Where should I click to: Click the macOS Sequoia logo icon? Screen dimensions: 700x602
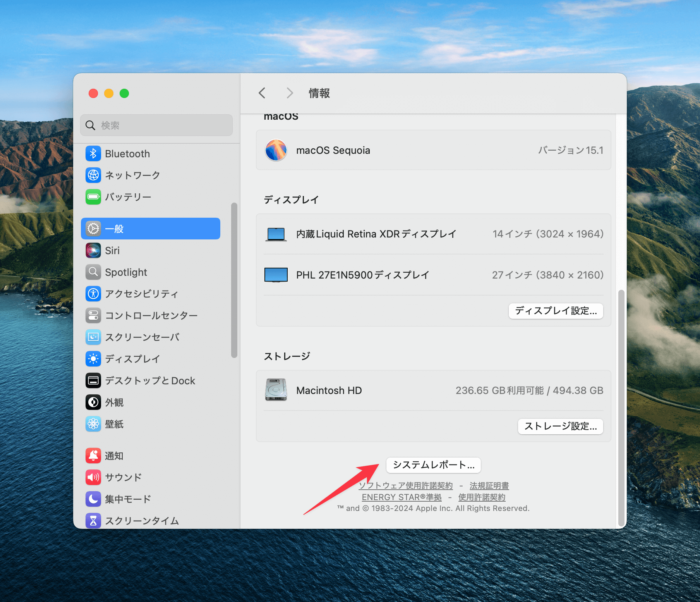276,150
